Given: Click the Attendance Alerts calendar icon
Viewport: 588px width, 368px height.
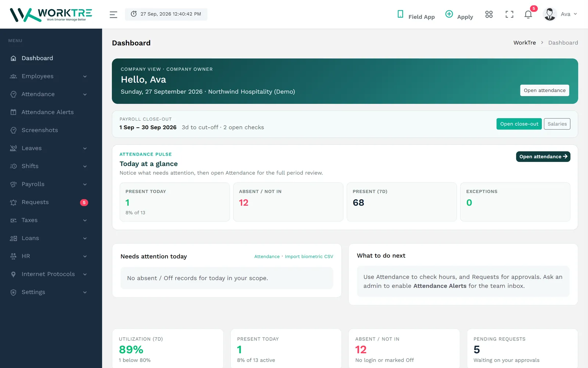Looking at the screenshot, I should click(14, 112).
